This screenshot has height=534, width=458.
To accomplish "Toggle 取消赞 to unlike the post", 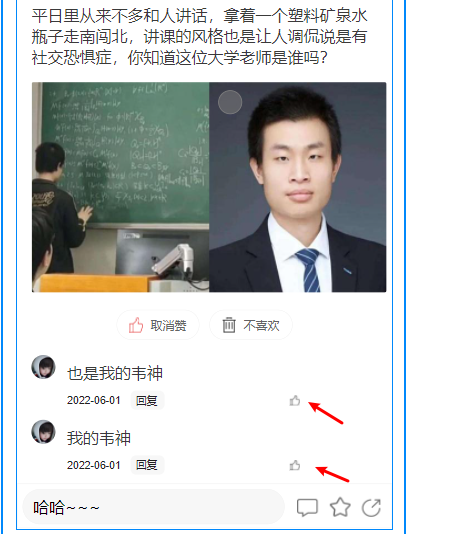I will (x=158, y=325).
